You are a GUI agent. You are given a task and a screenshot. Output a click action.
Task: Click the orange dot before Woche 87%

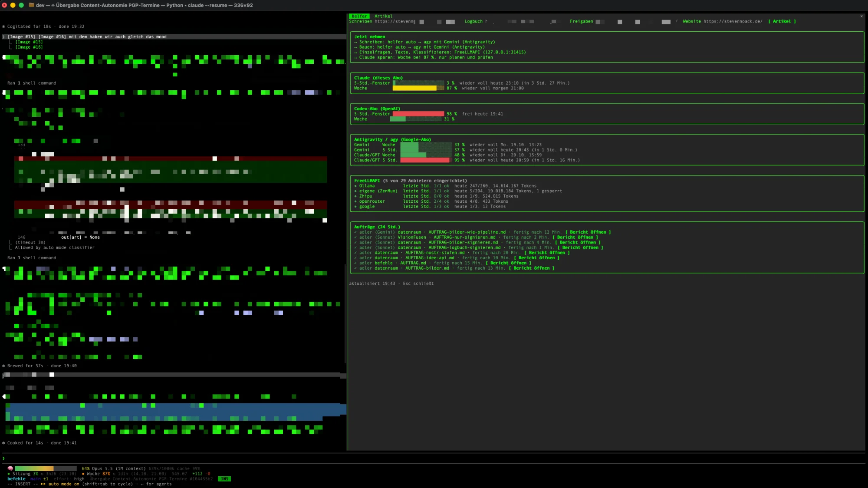[83, 474]
